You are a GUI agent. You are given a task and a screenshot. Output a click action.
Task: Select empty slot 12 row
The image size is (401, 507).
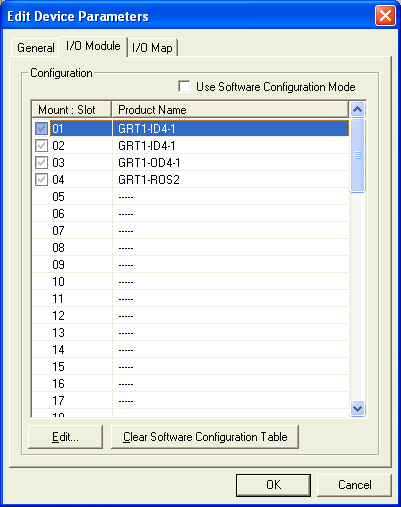191,316
